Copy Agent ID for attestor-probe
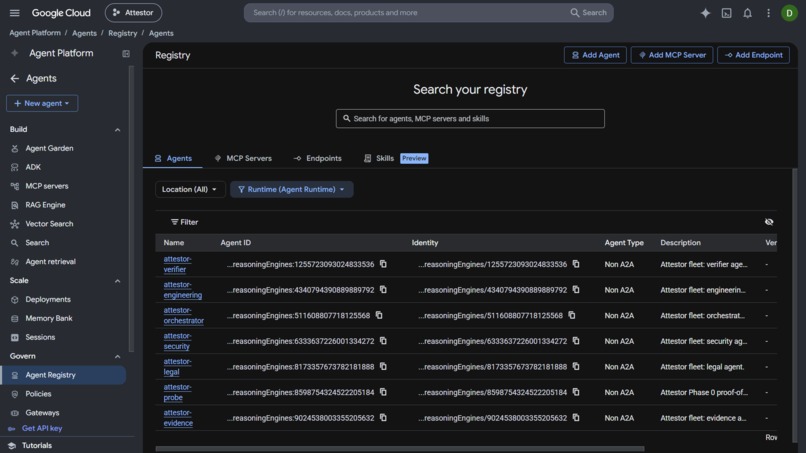 pyautogui.click(x=383, y=392)
